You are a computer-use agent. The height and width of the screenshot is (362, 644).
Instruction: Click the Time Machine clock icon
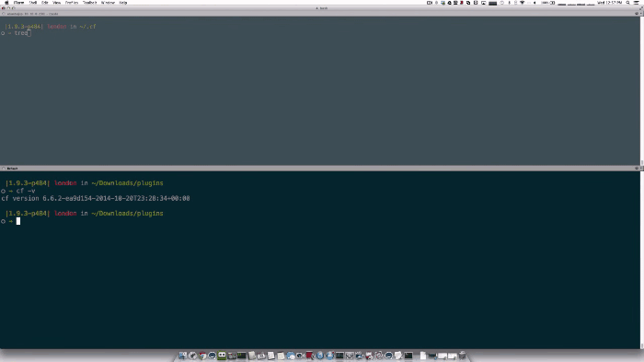click(x=502, y=3)
